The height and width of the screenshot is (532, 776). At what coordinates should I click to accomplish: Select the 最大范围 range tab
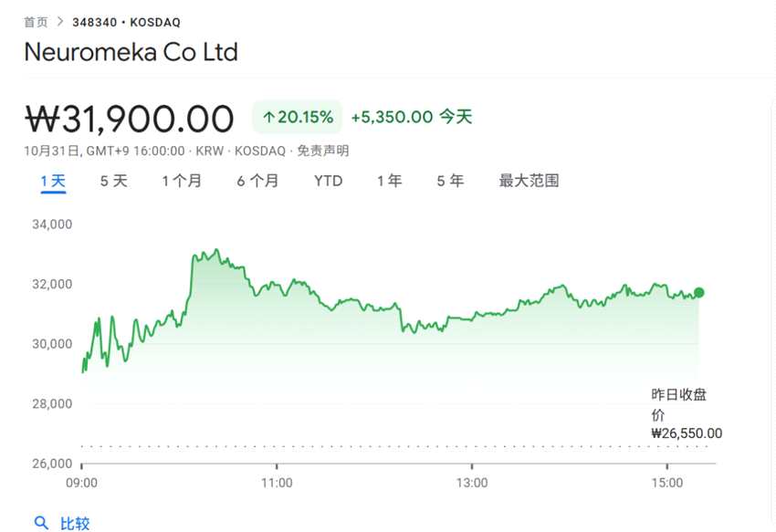tap(529, 181)
